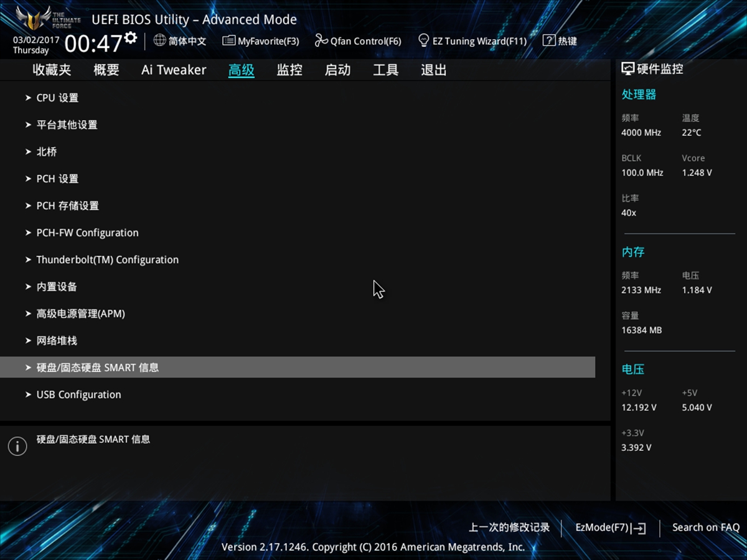Image resolution: width=747 pixels, height=560 pixels.
Task: Open the 收藏夹 tab
Action: pos(52,70)
